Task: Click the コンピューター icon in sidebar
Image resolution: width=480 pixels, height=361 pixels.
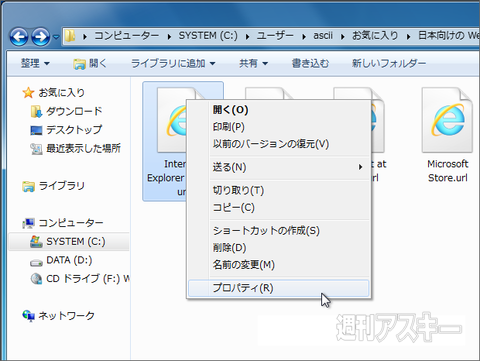Action: [x=28, y=223]
